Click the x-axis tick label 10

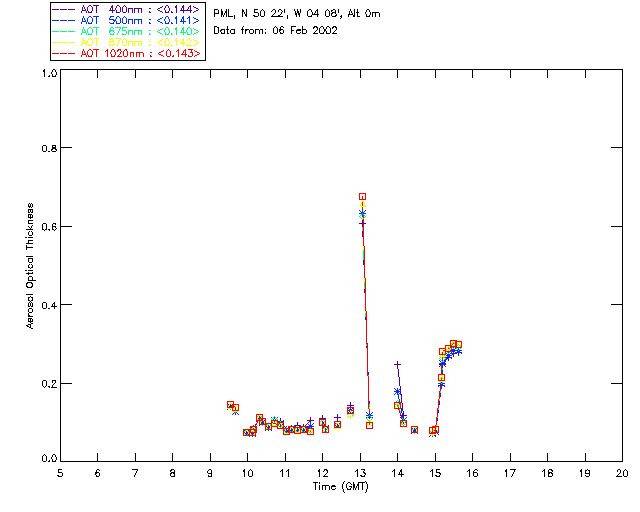pos(247,473)
